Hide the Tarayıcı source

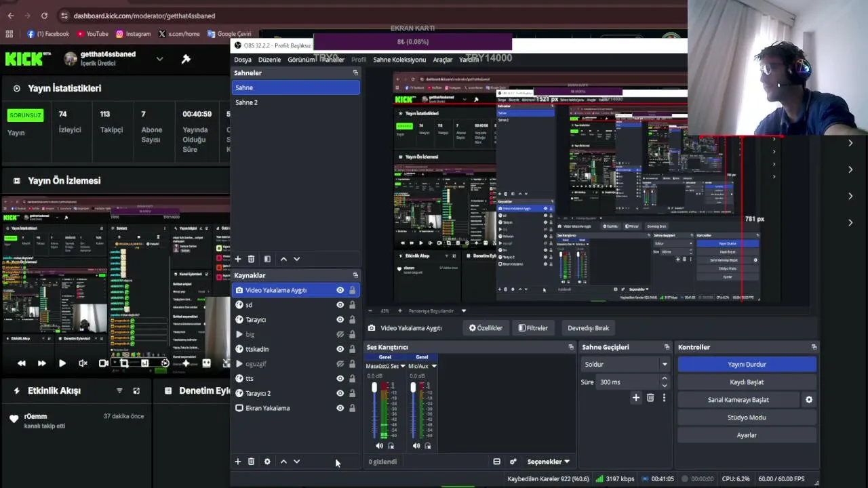tap(340, 320)
